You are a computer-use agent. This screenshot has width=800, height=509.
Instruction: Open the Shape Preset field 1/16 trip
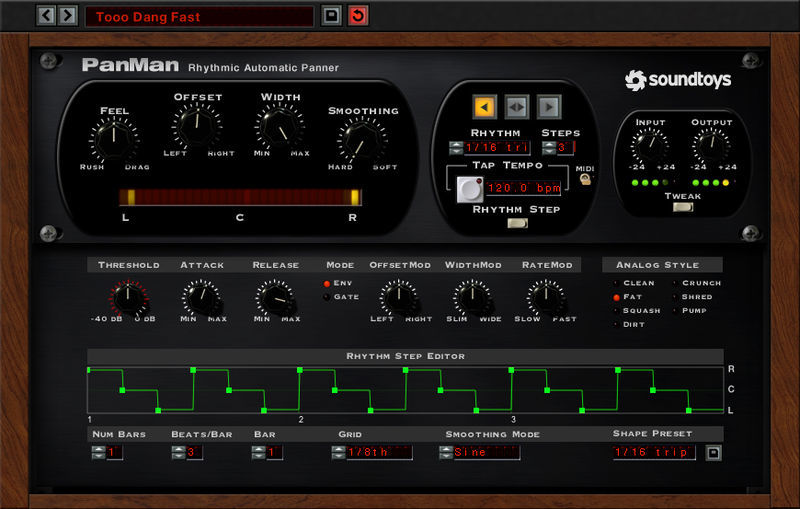[x=654, y=452]
